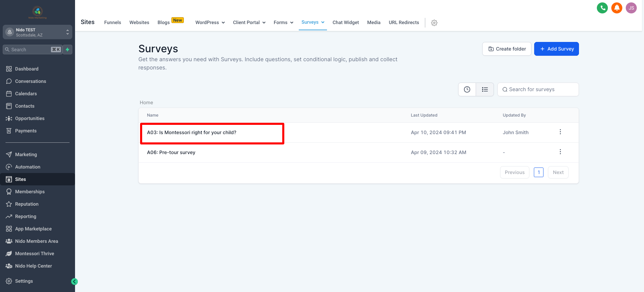Click the Add Survey button
Viewport: 644px width, 292px height.
click(557, 49)
